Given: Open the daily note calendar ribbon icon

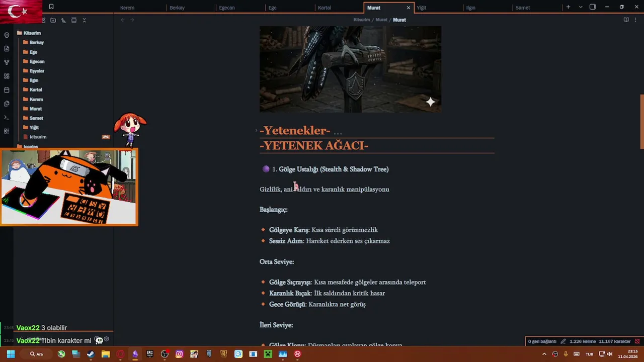Looking at the screenshot, I should pyautogui.click(x=7, y=90).
